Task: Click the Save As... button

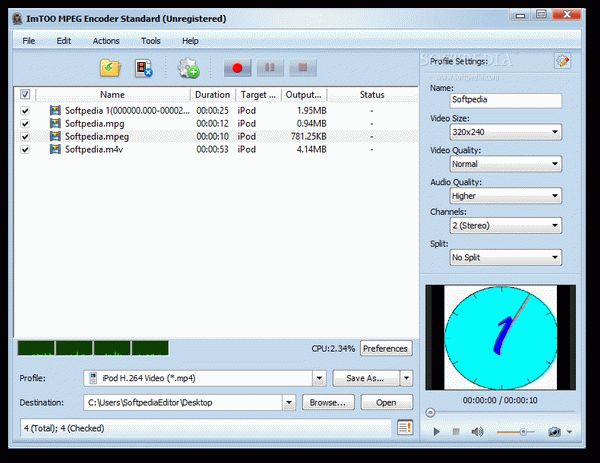Action: [x=366, y=378]
